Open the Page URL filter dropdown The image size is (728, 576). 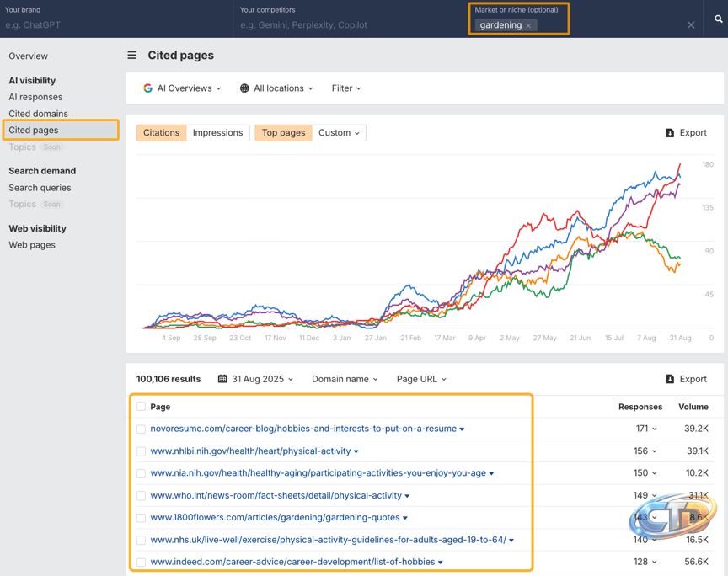click(421, 379)
